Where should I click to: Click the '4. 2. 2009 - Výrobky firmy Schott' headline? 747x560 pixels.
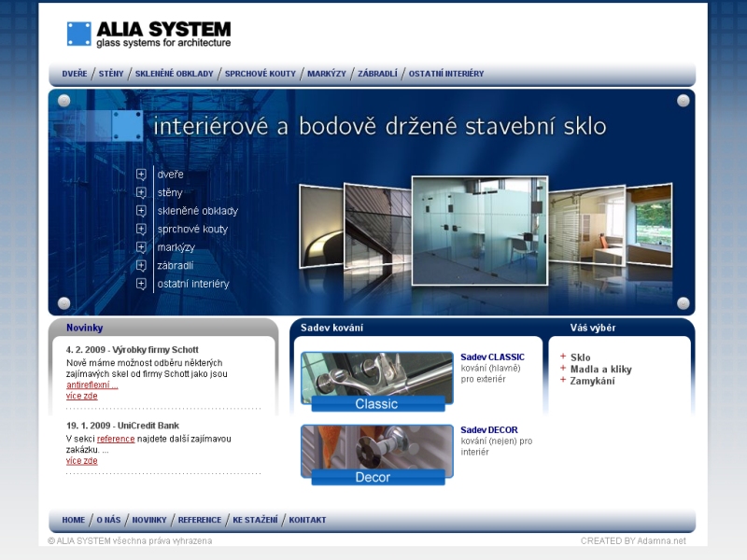point(133,350)
